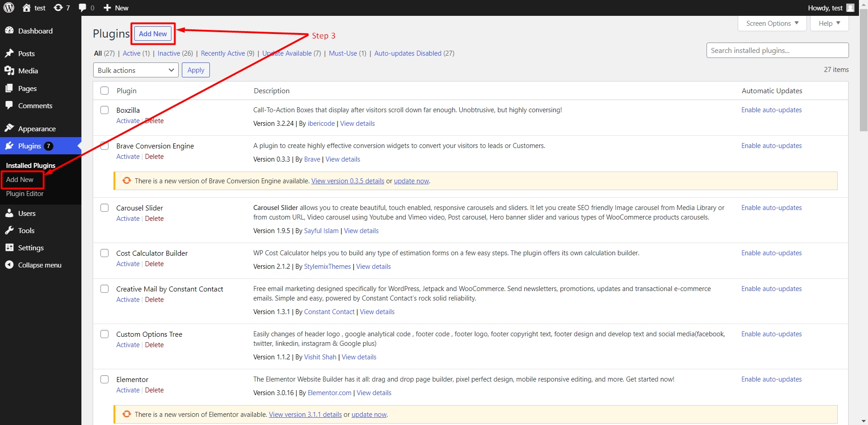The height and width of the screenshot is (425, 868).
Task: Open the home icon for site test
Action: (x=27, y=8)
